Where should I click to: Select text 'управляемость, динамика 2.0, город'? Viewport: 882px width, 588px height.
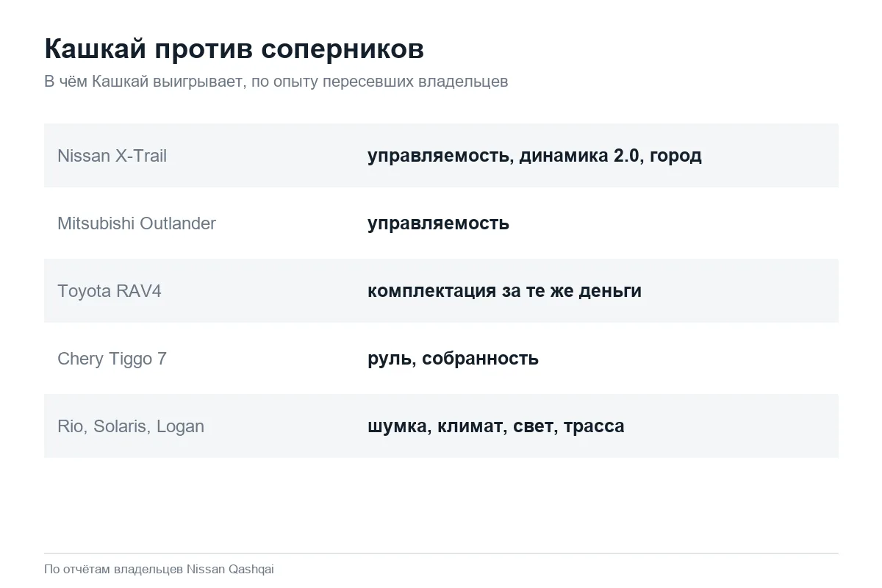point(534,156)
